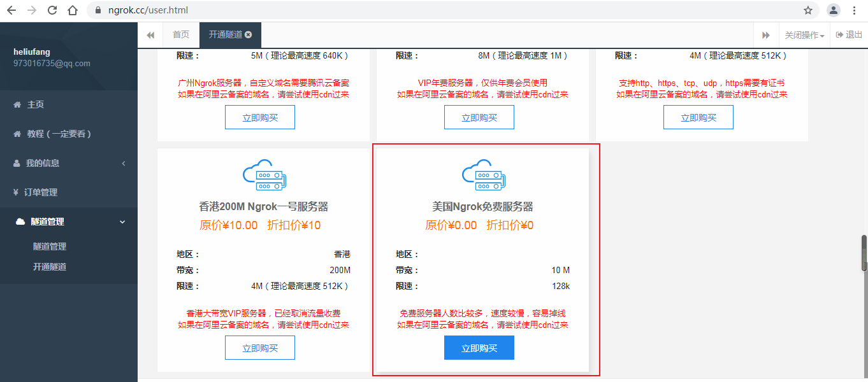Click price text 原价¥10.00 折扣价¥10

click(x=260, y=225)
